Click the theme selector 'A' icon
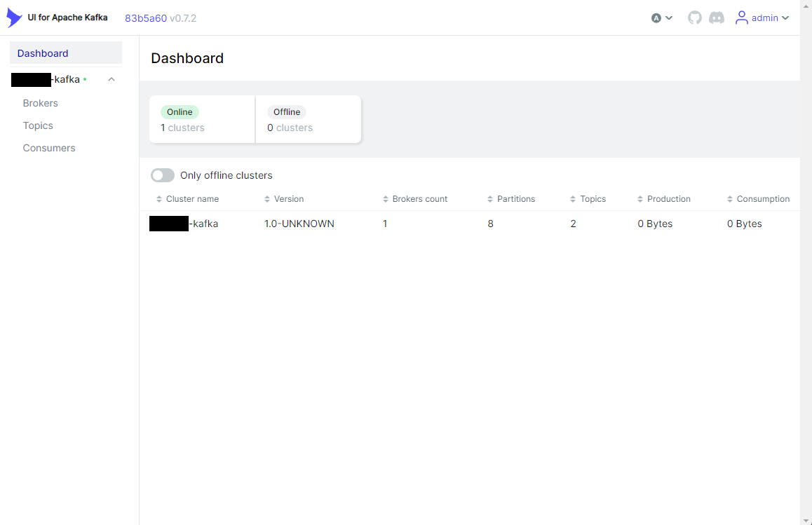Image resolution: width=812 pixels, height=525 pixels. (x=656, y=18)
